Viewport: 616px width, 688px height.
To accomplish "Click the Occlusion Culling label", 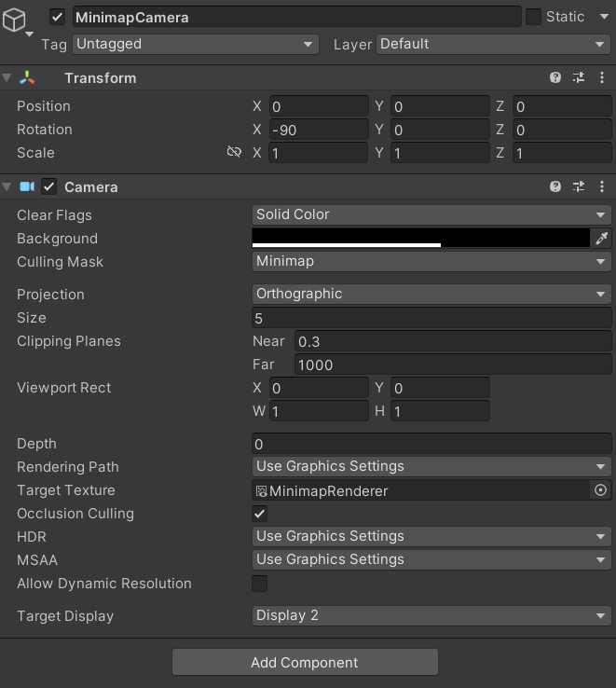I will click(x=75, y=514).
